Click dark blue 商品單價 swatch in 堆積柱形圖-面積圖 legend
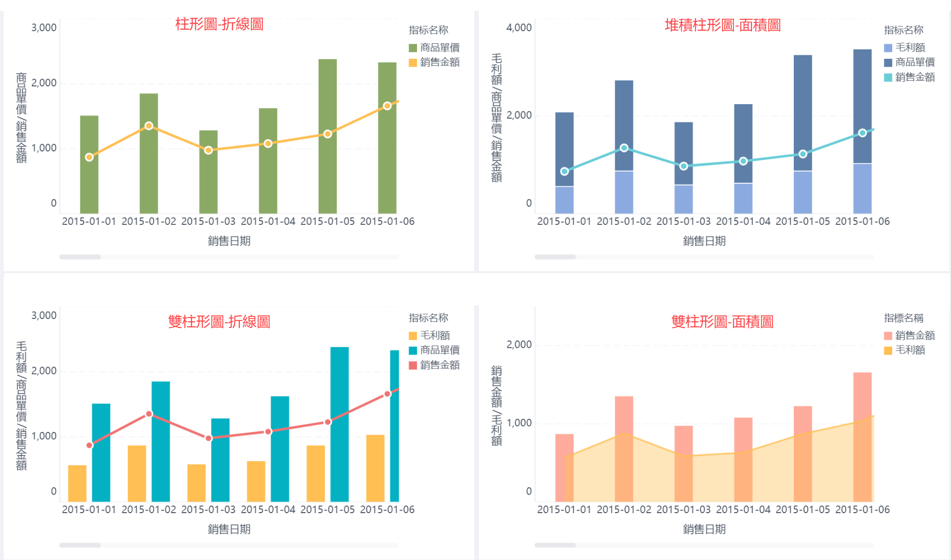Image resolution: width=951 pixels, height=560 pixels. point(888,62)
